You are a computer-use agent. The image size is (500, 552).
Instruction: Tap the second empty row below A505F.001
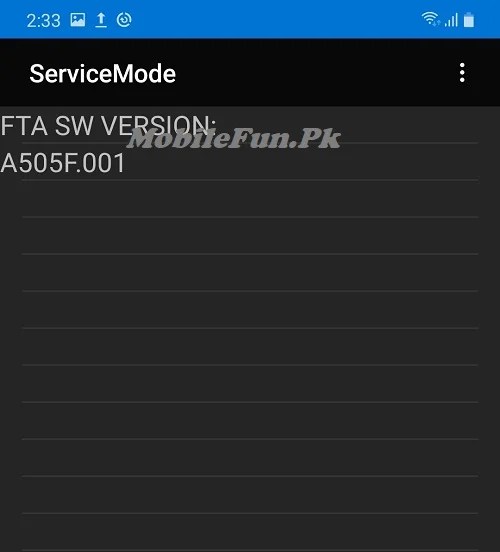coord(250,236)
